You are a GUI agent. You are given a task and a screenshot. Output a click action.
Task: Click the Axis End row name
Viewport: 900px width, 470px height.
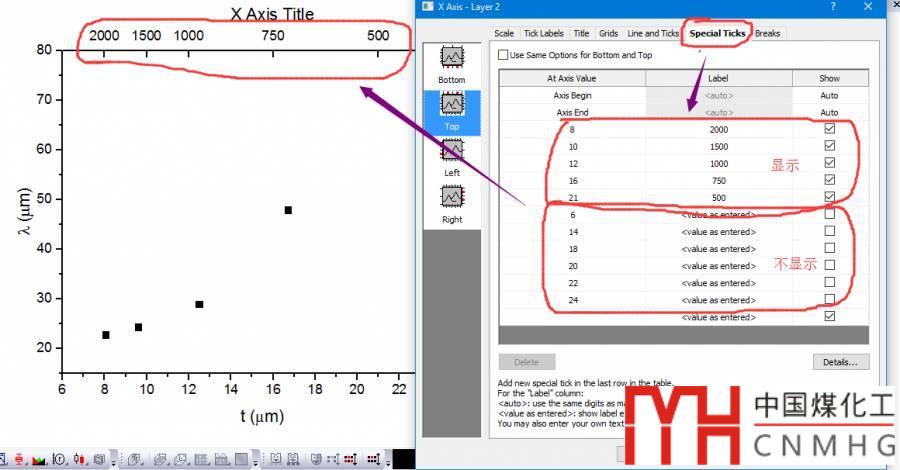click(x=572, y=112)
